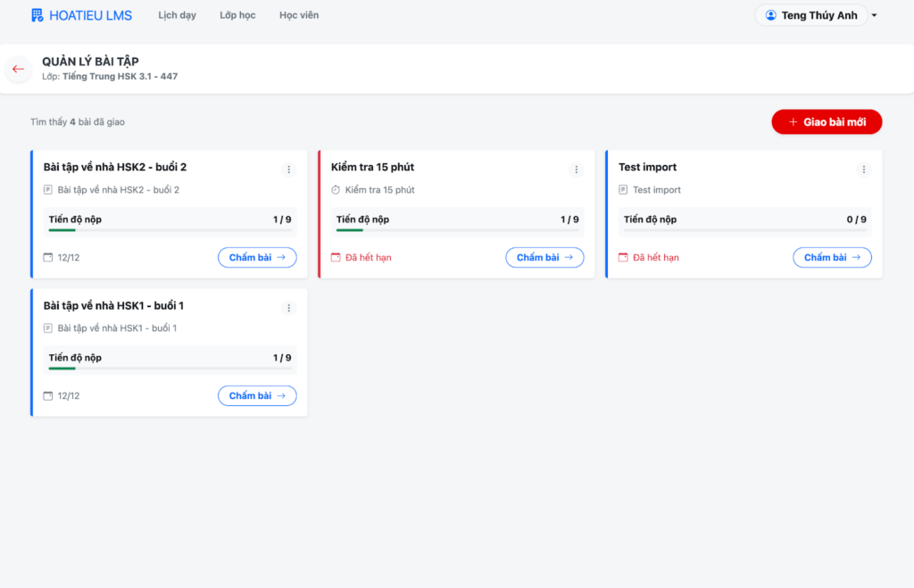
Task: Open three-dot menu on Test import card
Action: 863,170
